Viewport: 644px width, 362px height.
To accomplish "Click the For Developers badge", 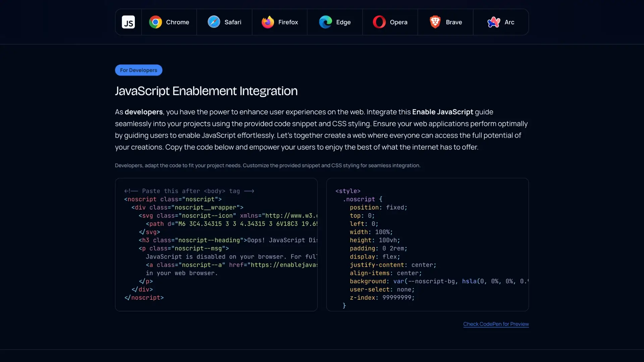I will tap(139, 70).
